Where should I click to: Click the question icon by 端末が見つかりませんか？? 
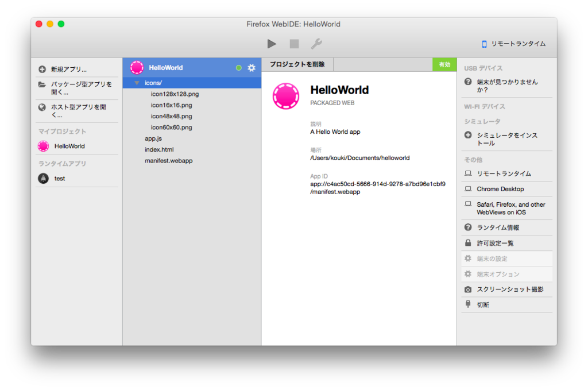(468, 82)
